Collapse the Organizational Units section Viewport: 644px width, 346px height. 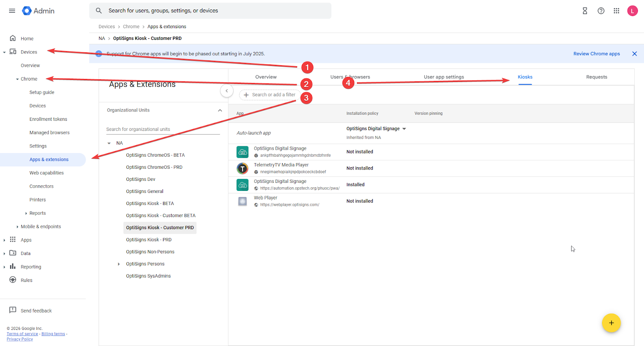220,110
